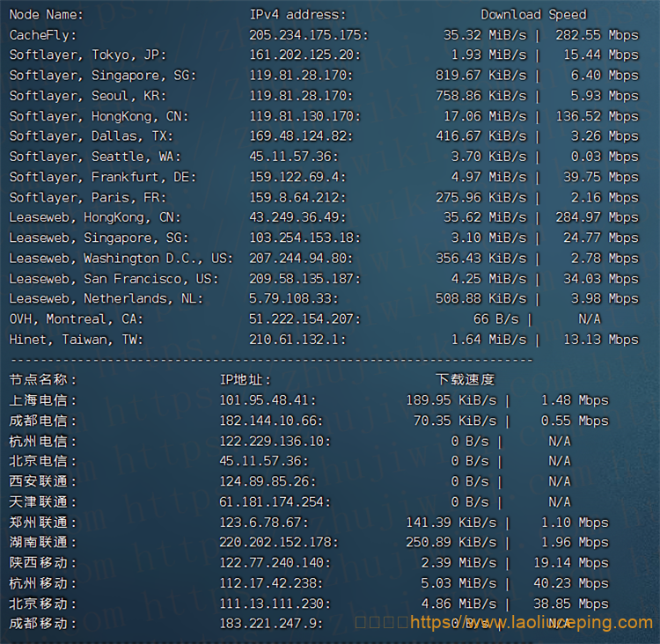Select 'Leaseweb, Netherlands, NL:' row label
Viewport: 660px width, 644px height.
(106, 299)
